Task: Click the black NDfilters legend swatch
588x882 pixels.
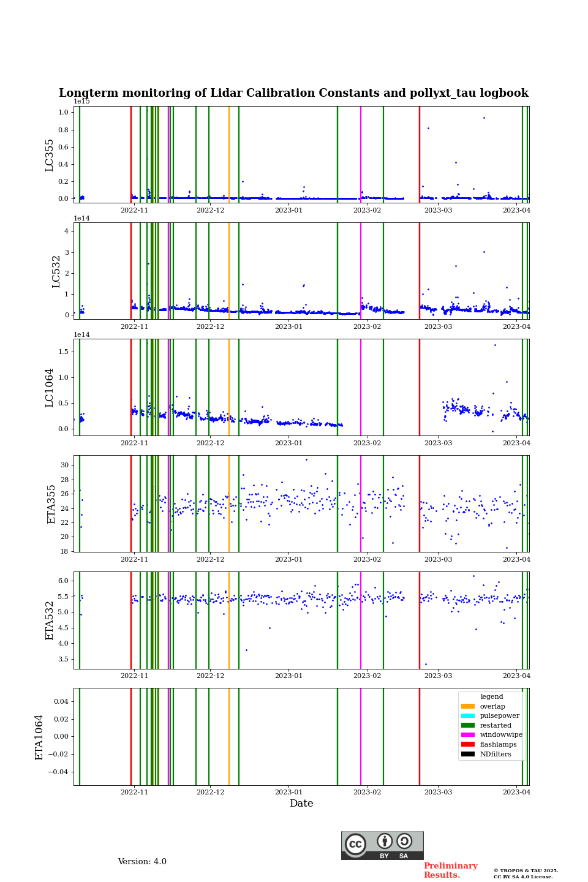Action: tap(468, 754)
